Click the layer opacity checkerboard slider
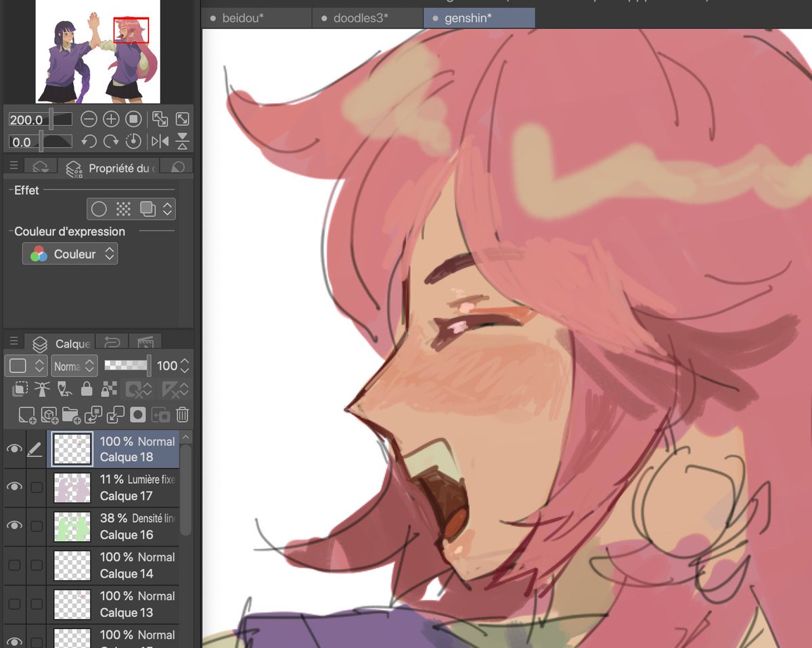Viewport: 812px width, 648px height. click(x=127, y=366)
